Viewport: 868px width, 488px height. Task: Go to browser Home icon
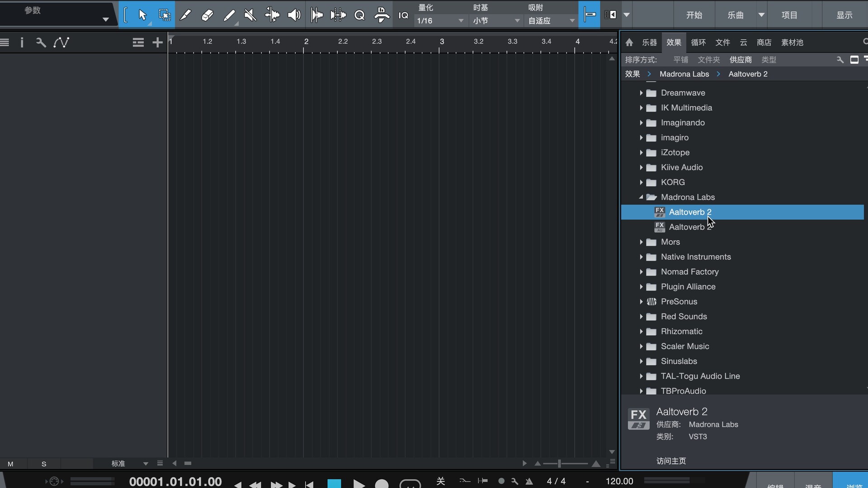(x=629, y=42)
